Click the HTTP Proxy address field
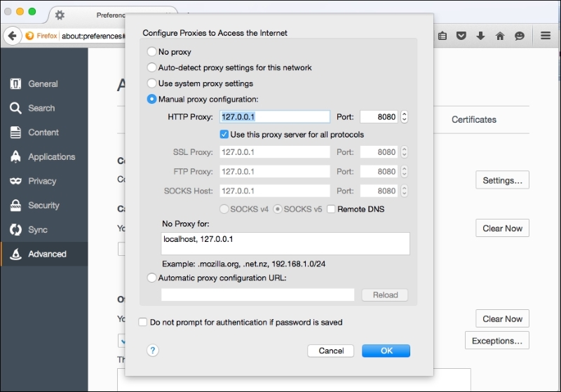Image resolution: width=561 pixels, height=392 pixels. tap(275, 117)
